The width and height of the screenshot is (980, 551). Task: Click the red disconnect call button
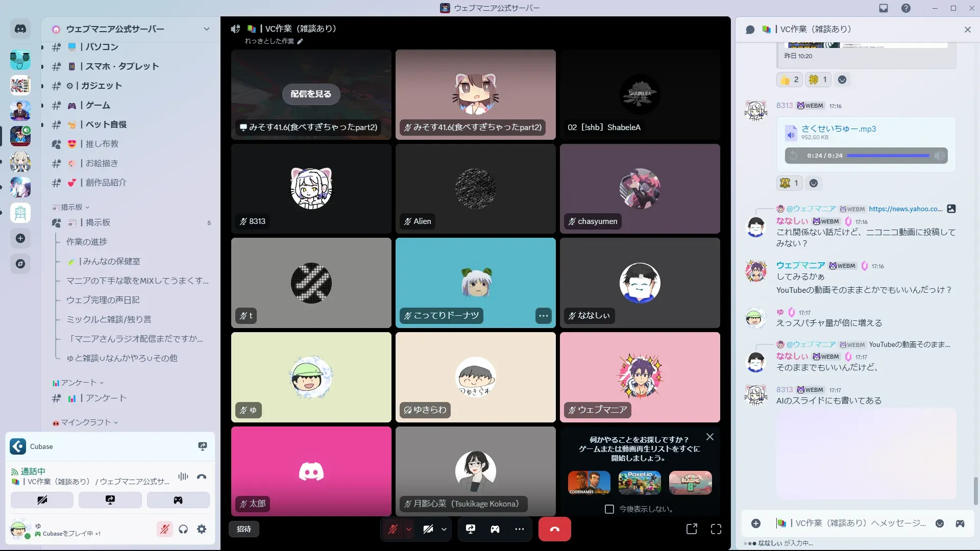click(554, 529)
